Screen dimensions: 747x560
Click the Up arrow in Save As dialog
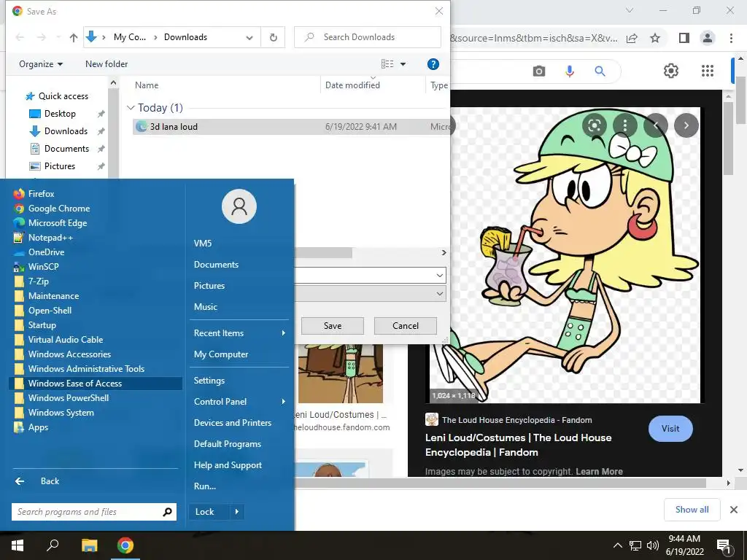pyautogui.click(x=74, y=38)
